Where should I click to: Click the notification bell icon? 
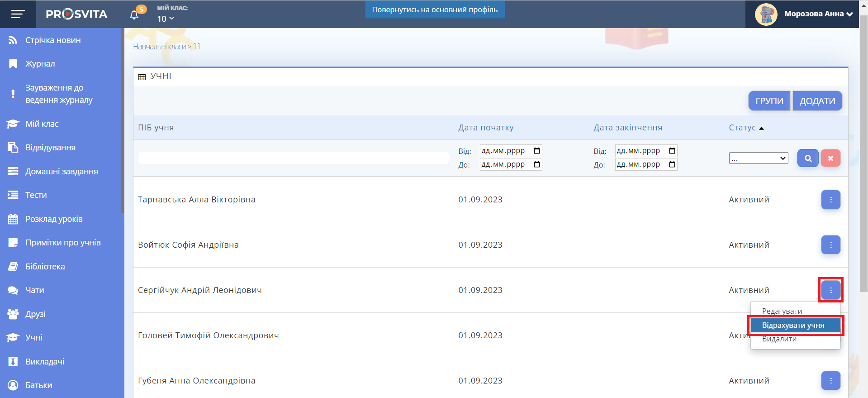click(x=134, y=15)
